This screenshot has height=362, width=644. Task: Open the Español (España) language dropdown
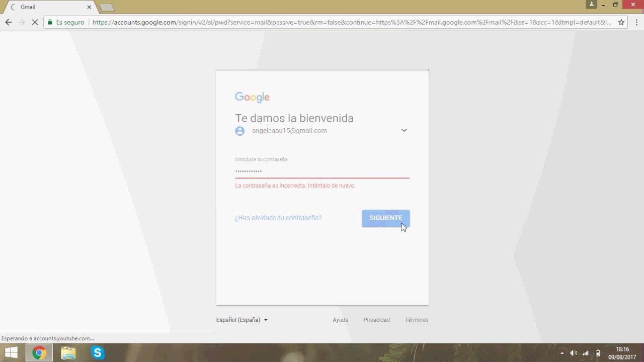pyautogui.click(x=242, y=320)
